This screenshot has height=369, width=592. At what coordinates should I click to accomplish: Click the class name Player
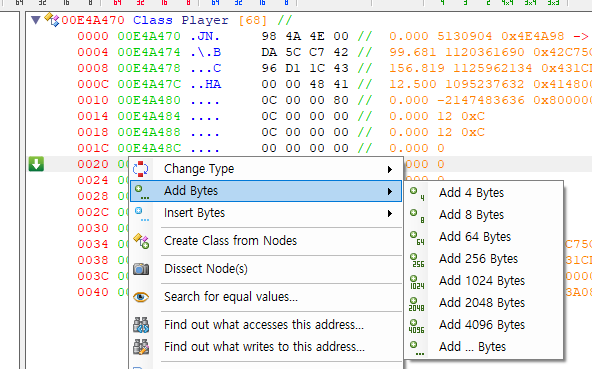pyautogui.click(x=205, y=20)
